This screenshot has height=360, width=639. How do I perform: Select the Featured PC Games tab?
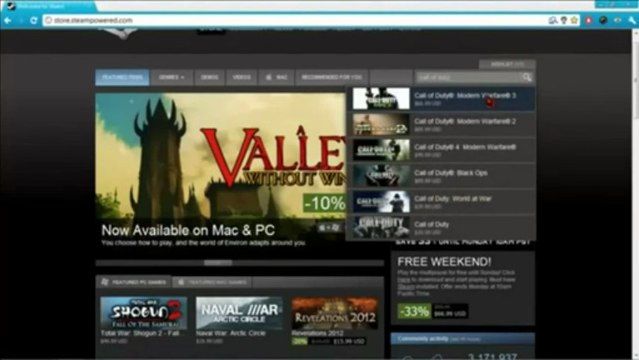tap(134, 282)
